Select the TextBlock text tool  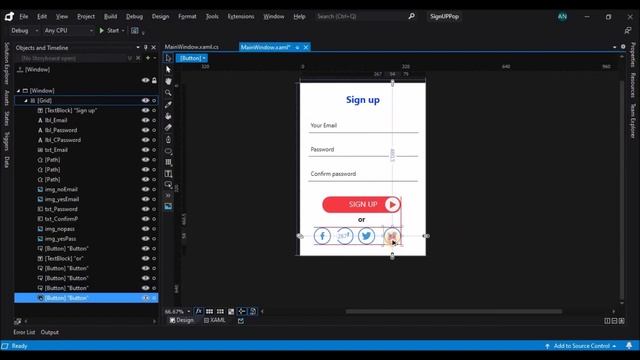click(168, 173)
